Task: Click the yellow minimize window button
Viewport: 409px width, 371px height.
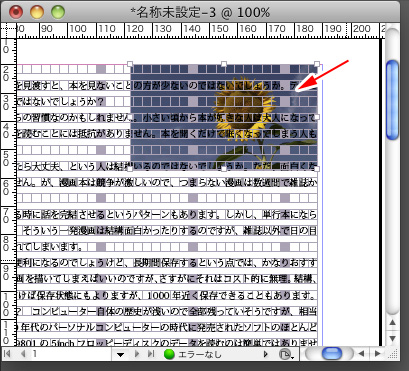Action: [37, 12]
